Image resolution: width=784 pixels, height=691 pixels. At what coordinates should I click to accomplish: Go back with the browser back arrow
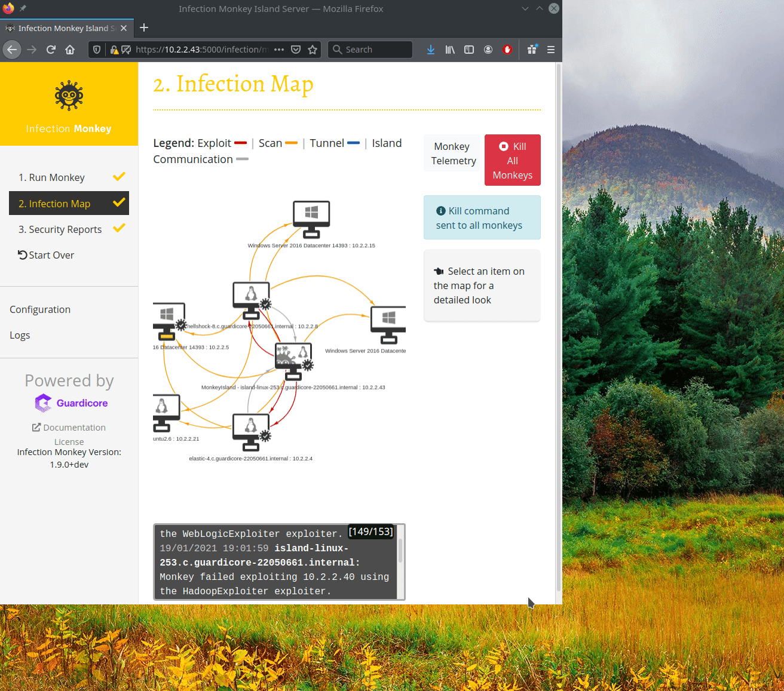pos(12,50)
